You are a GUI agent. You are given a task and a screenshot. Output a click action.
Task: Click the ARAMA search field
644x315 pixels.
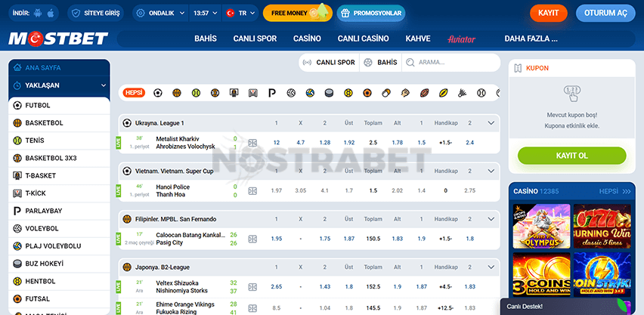pos(450,63)
